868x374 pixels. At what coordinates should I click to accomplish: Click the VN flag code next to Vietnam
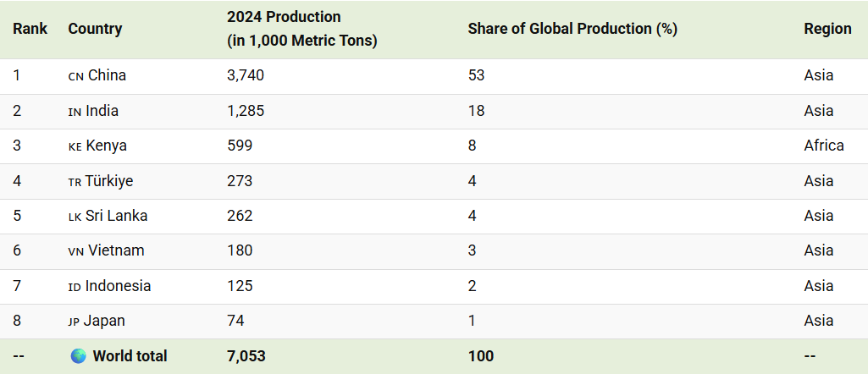[76, 252]
